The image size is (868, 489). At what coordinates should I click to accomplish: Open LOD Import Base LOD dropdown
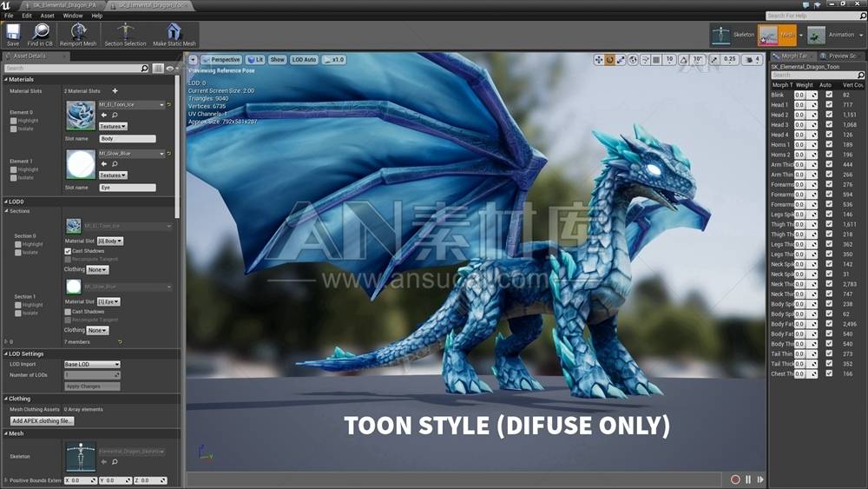[x=92, y=365]
